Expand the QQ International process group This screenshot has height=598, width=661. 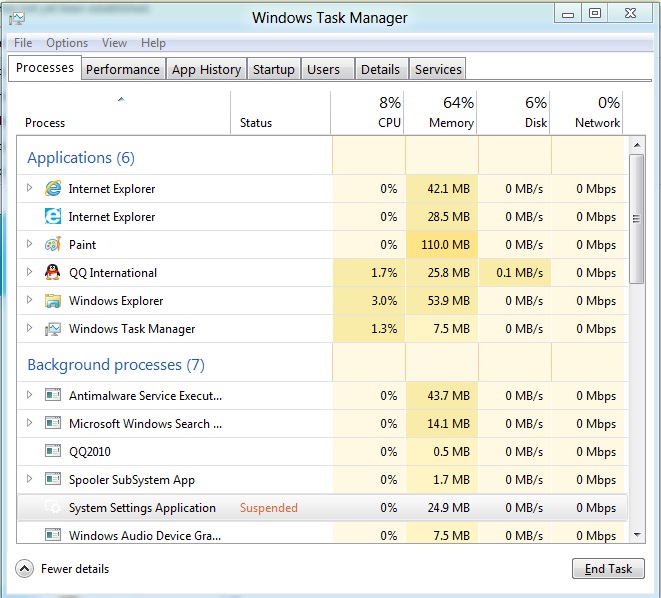pyautogui.click(x=29, y=271)
